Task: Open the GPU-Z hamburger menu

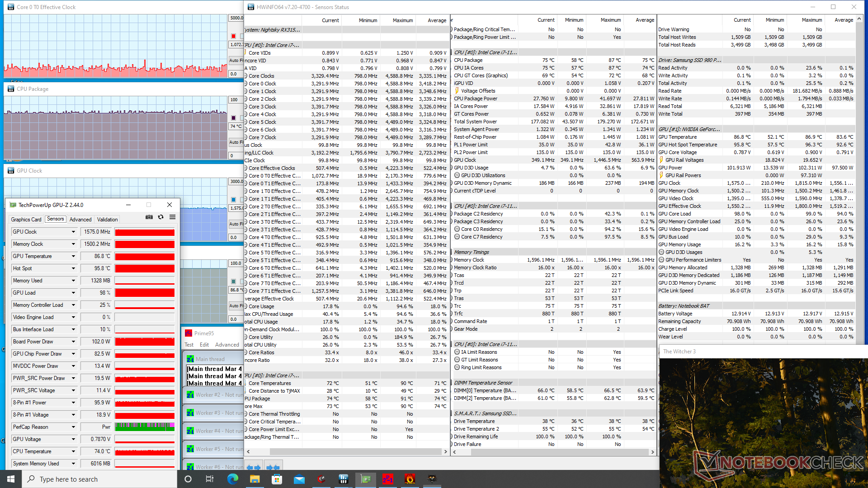Action: pos(172,217)
